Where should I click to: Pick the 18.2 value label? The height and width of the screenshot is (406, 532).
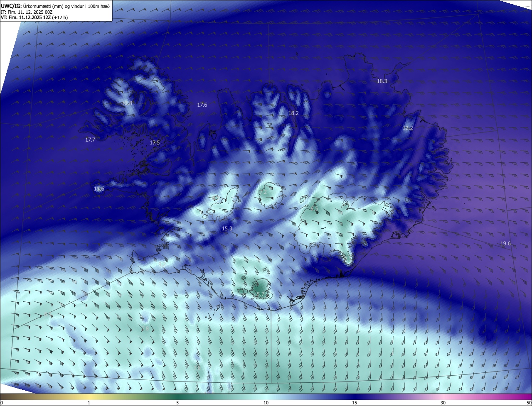point(293,113)
